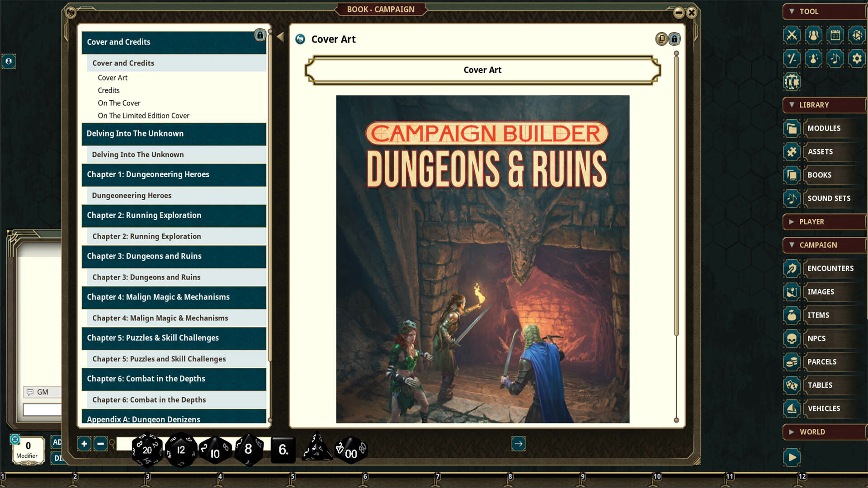Open the Party Sheet icon
Screen dimensions: 868x488
[x=813, y=35]
